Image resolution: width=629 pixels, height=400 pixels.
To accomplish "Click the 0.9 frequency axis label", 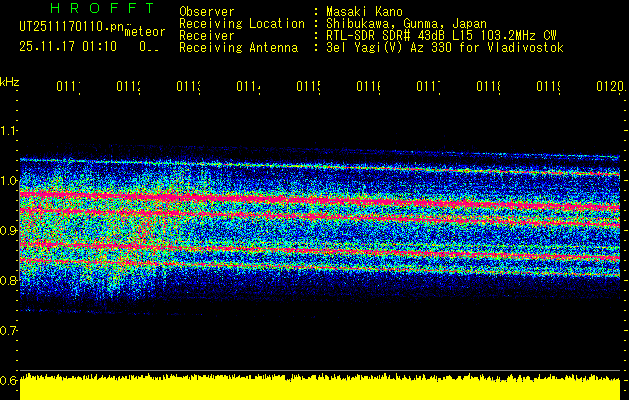I will pyautogui.click(x=9, y=231).
